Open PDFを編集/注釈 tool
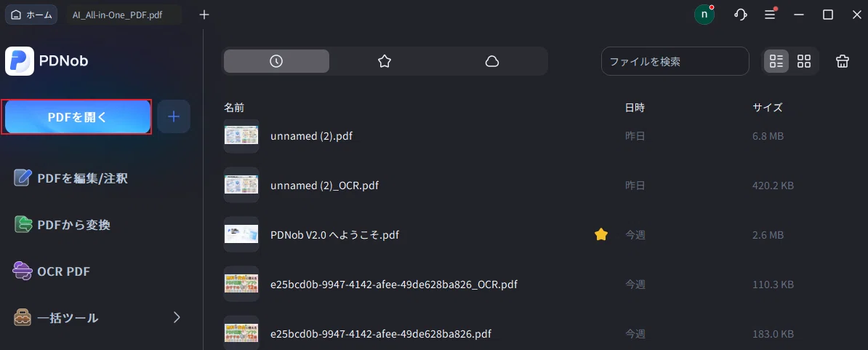Viewport: 868px width, 350px height. (71, 178)
